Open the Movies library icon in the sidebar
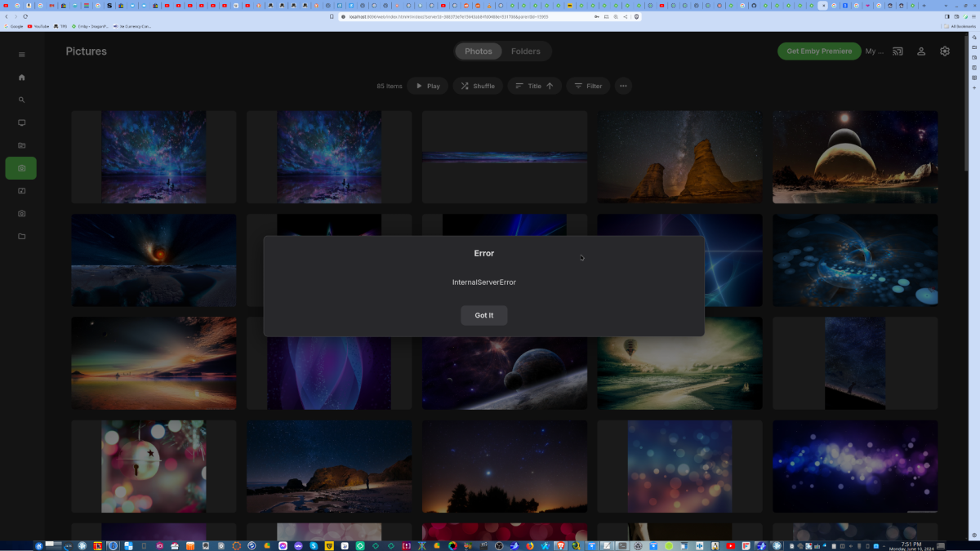980x551 pixels. click(21, 145)
